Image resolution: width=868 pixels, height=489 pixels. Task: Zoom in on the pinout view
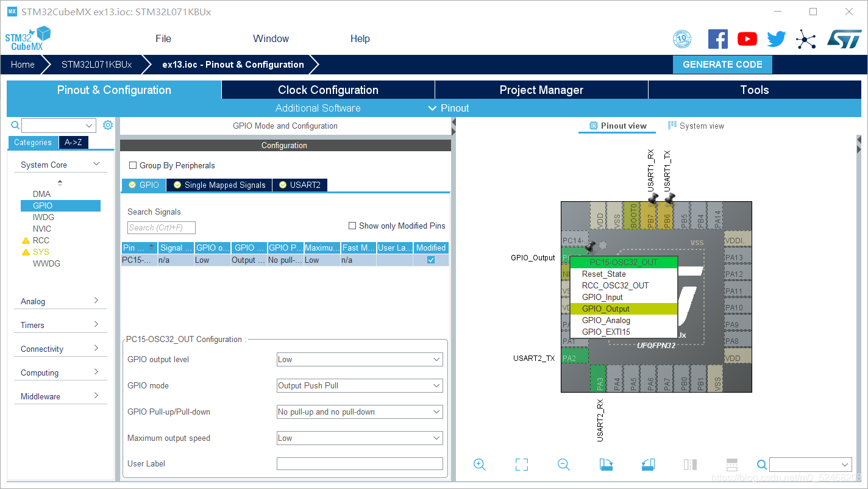[x=480, y=465]
